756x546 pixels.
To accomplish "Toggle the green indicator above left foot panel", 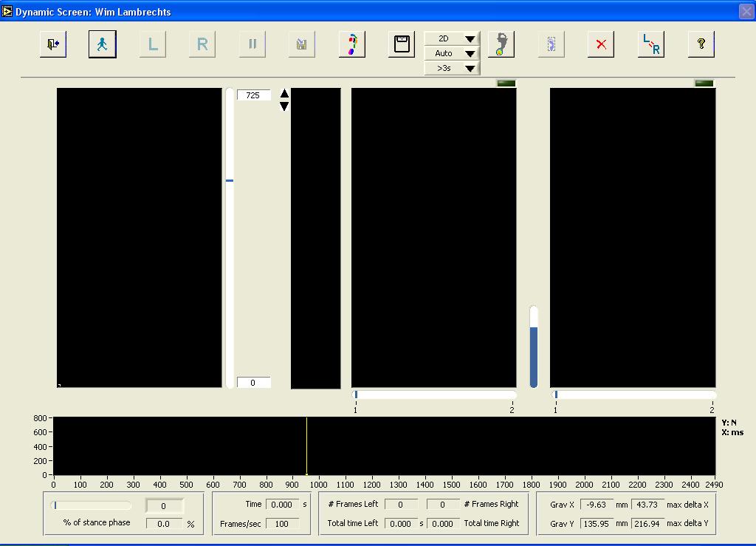I will coord(506,83).
